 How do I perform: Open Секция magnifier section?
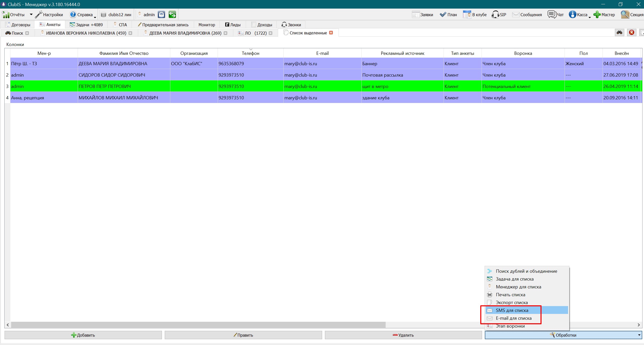632,15
